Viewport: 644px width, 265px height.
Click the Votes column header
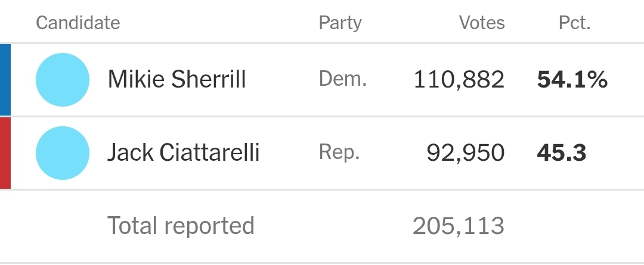click(x=482, y=23)
